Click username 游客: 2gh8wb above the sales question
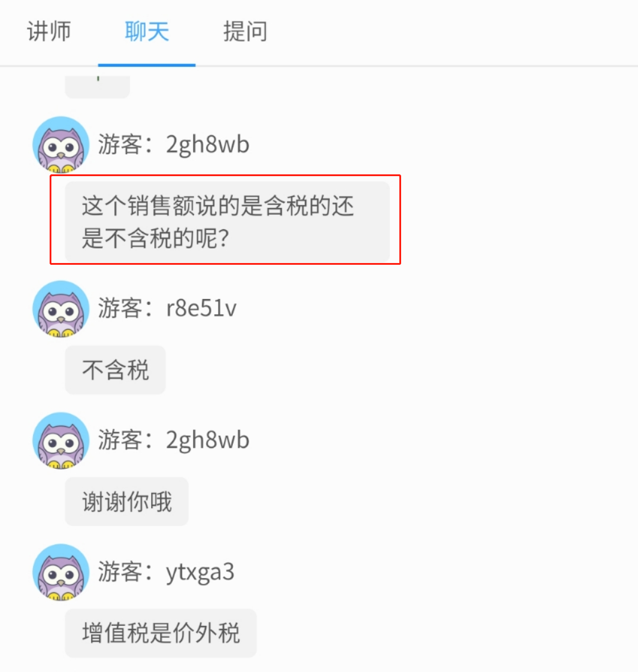 click(174, 144)
